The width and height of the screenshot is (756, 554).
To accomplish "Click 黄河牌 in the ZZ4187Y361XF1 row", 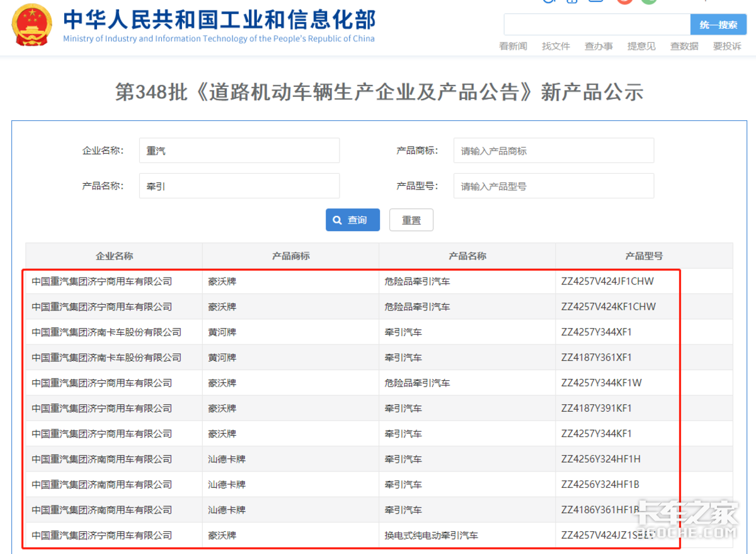I will 222,358.
